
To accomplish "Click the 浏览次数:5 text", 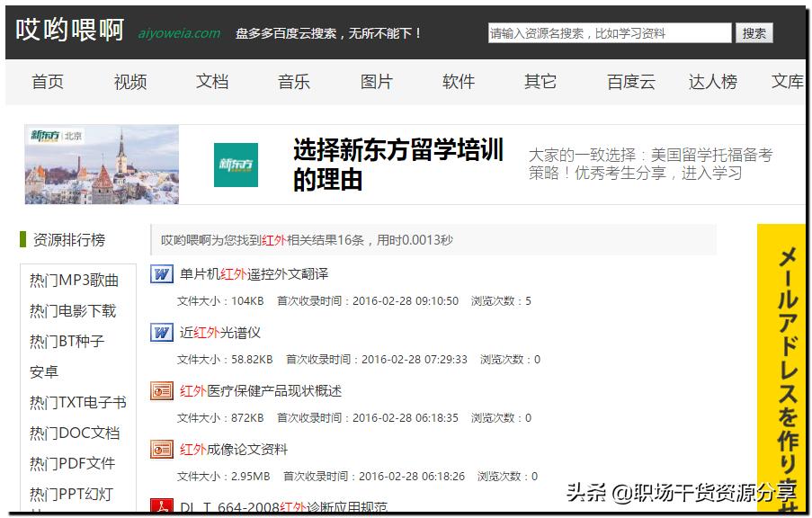I will (501, 301).
